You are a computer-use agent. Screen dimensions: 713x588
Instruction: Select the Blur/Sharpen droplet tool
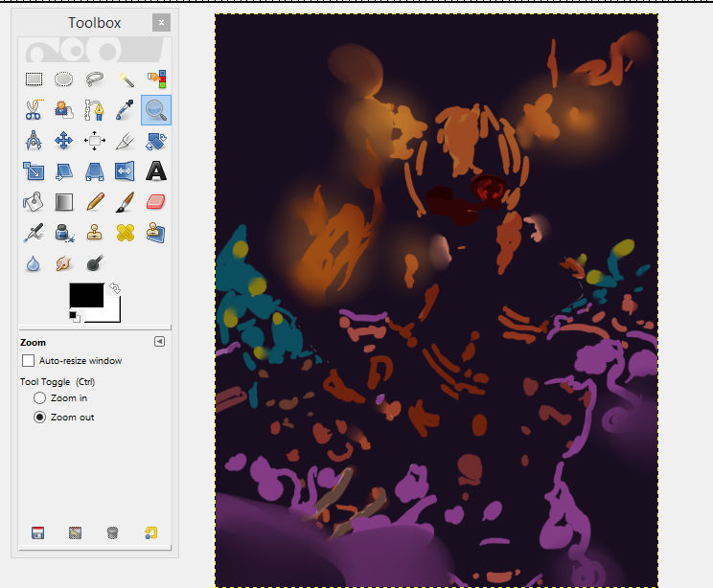34,263
